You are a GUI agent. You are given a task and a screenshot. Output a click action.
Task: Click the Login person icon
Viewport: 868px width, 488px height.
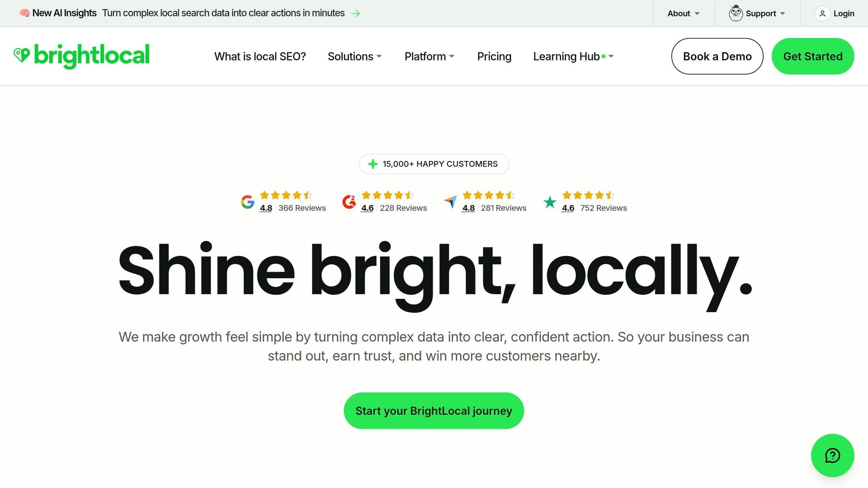[x=822, y=13]
